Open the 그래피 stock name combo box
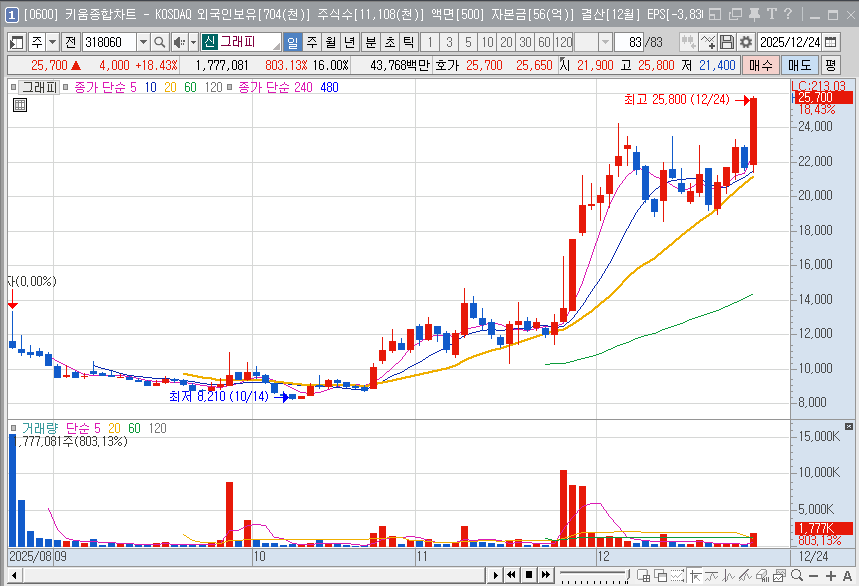Image resolution: width=859 pixels, height=586 pixels. 241,42
